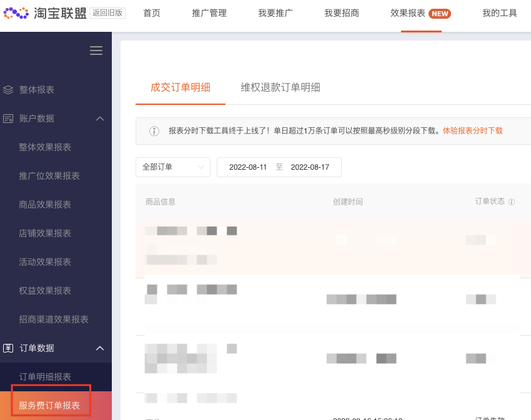Click the 商品信息 column header
This screenshot has width=531, height=420.
[x=161, y=202]
